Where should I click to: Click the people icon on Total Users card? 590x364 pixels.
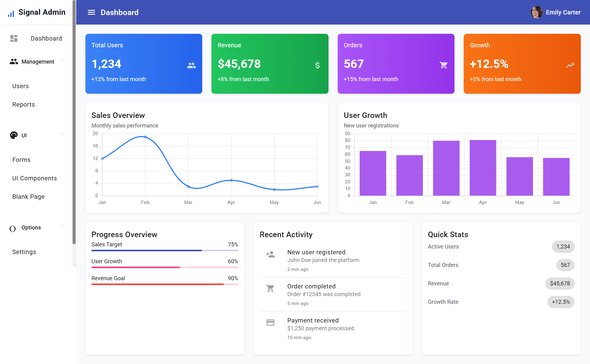coord(191,65)
